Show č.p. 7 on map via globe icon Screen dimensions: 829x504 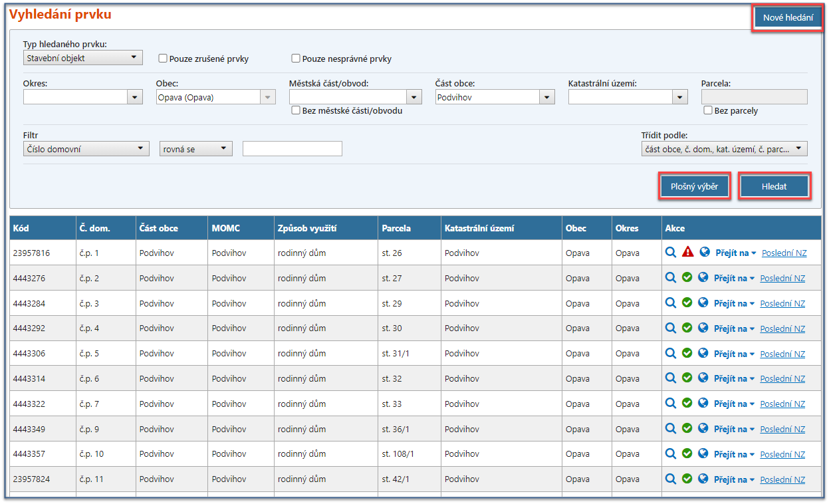pos(703,404)
